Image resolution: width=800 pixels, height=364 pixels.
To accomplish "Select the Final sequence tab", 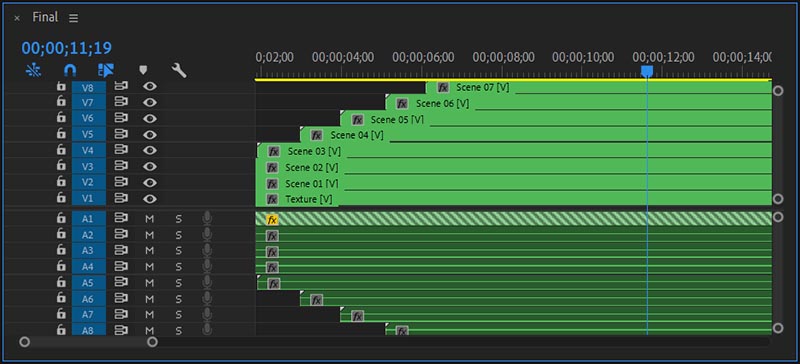I will pyautogui.click(x=45, y=17).
